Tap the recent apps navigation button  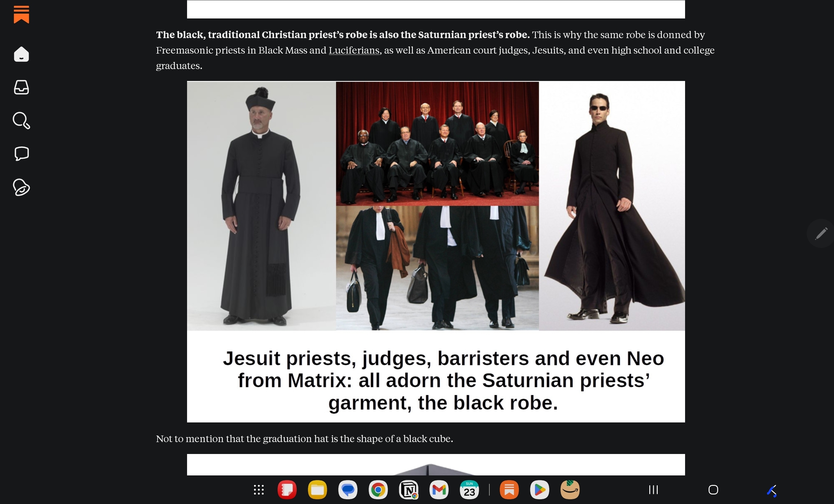tap(653, 489)
